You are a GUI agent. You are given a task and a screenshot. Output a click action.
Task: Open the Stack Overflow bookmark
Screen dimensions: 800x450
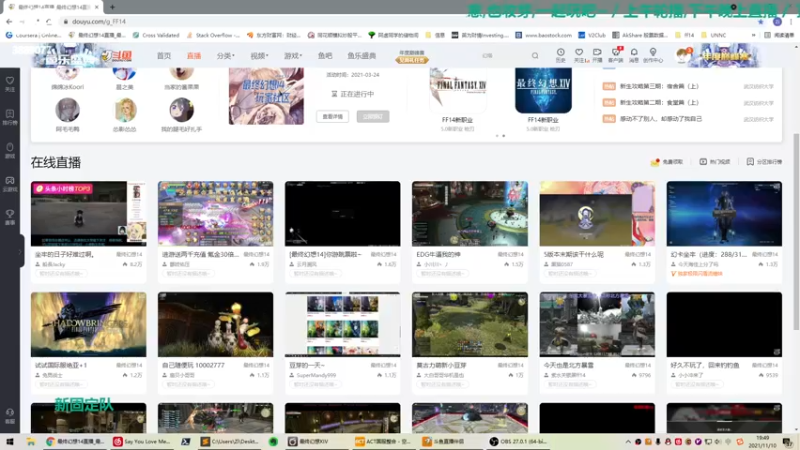213,35
